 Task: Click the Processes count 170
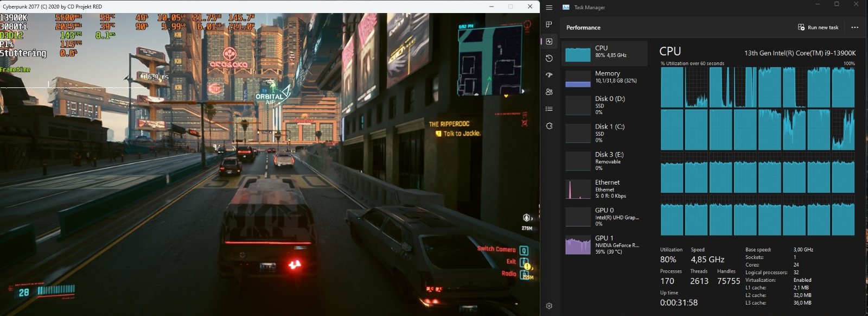tap(667, 281)
